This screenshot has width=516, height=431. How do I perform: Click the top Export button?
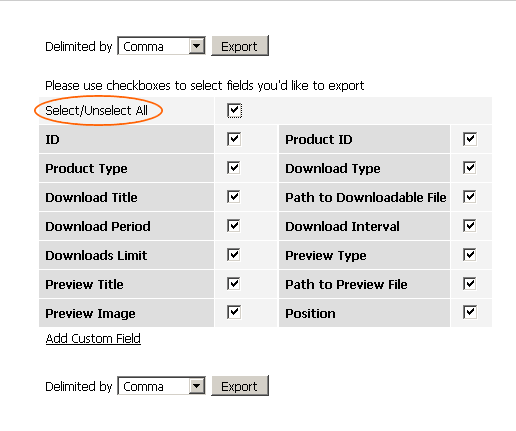coord(240,46)
